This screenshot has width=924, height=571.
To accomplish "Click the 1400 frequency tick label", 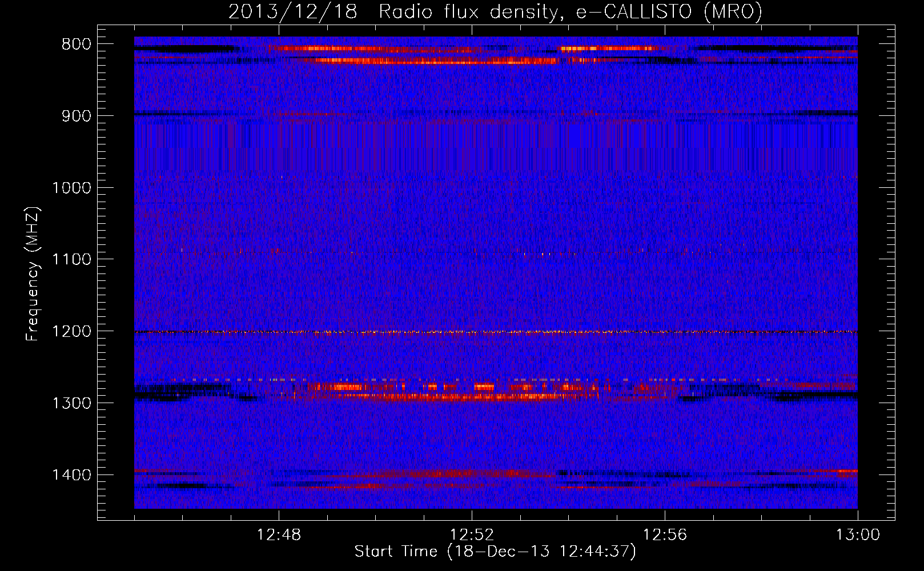I will pyautogui.click(x=71, y=475).
